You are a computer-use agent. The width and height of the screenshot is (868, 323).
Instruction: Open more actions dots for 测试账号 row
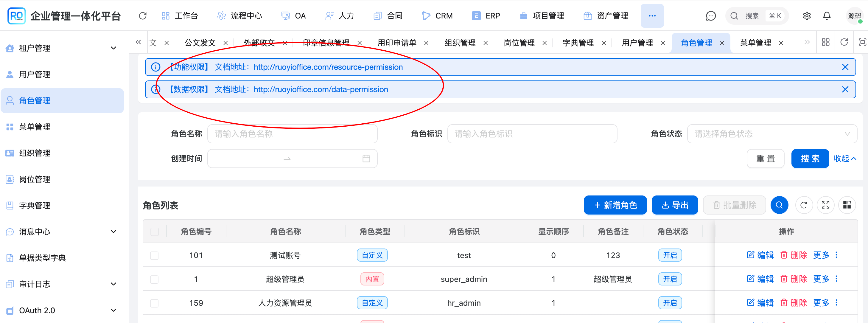[x=836, y=255]
